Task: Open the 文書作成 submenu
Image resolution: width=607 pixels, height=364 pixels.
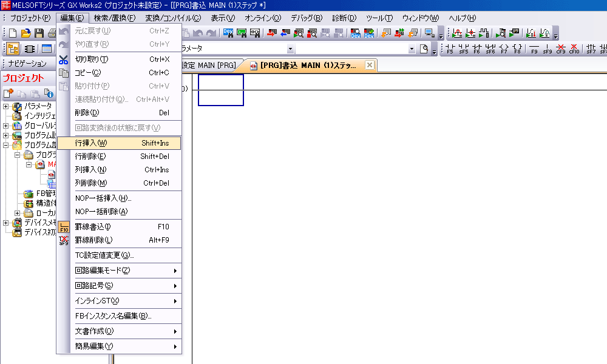Action: [x=119, y=331]
